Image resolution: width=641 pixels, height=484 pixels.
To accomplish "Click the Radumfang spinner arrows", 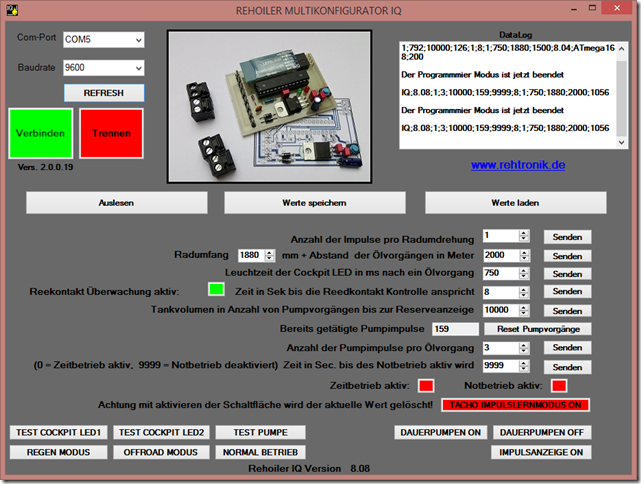I will click(x=269, y=255).
